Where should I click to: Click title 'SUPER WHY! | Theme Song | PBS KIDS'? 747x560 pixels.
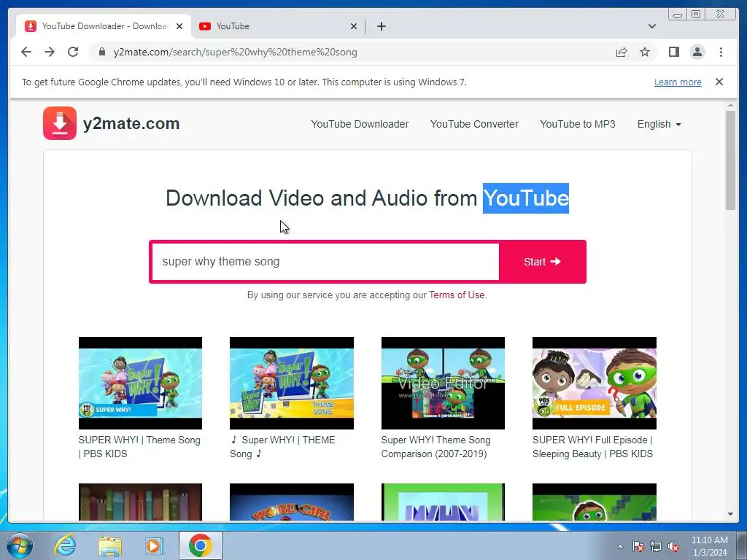pos(139,447)
